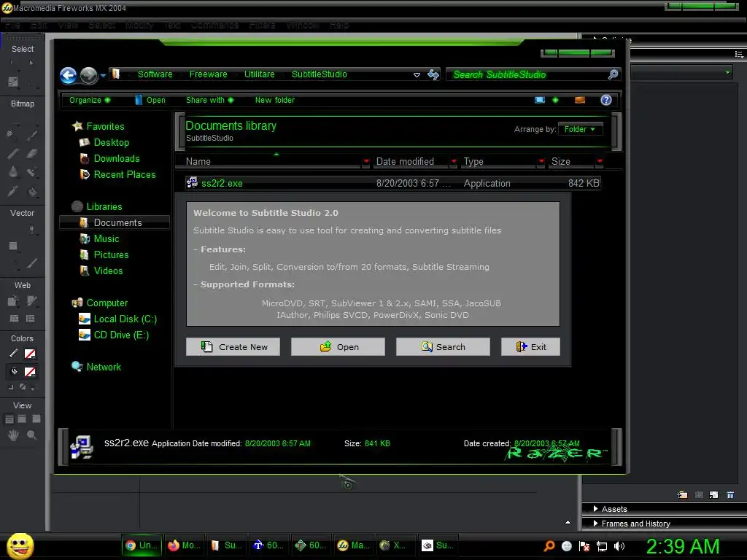
Task: Select the Pencil tool
Action: click(x=13, y=153)
